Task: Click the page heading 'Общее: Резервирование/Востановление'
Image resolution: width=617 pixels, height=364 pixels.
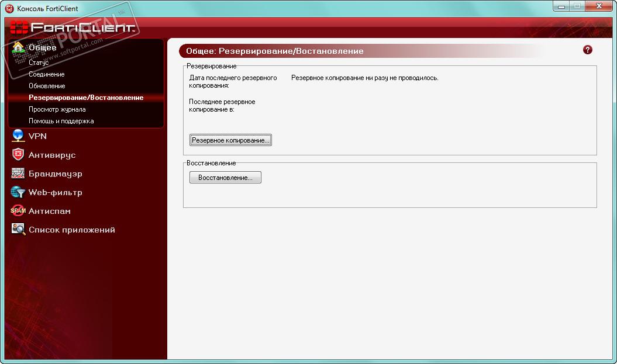Action: [x=275, y=51]
